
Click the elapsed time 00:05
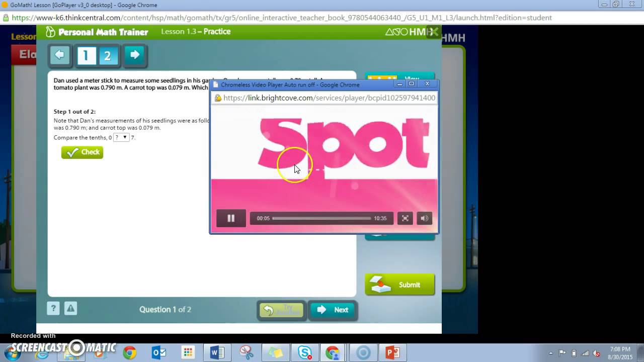pyautogui.click(x=263, y=218)
